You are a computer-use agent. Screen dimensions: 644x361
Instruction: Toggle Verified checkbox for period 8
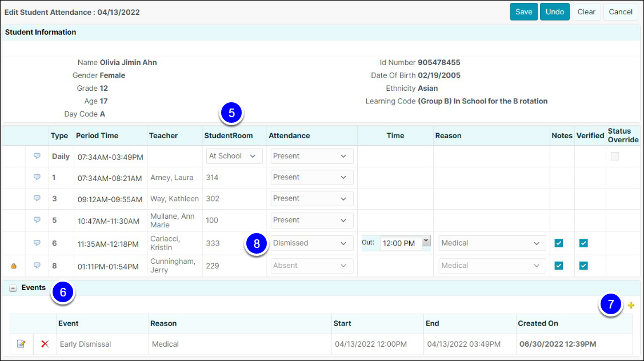click(x=583, y=266)
